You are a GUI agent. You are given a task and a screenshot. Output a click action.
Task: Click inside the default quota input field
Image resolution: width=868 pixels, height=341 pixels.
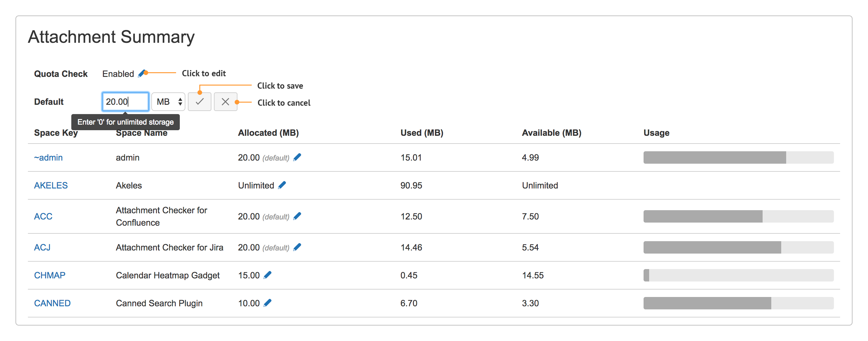click(x=125, y=101)
